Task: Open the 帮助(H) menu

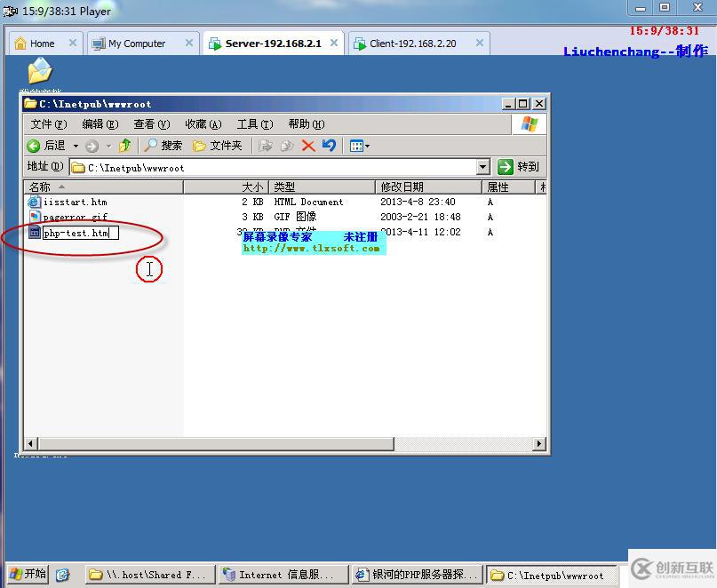Action: coord(307,124)
